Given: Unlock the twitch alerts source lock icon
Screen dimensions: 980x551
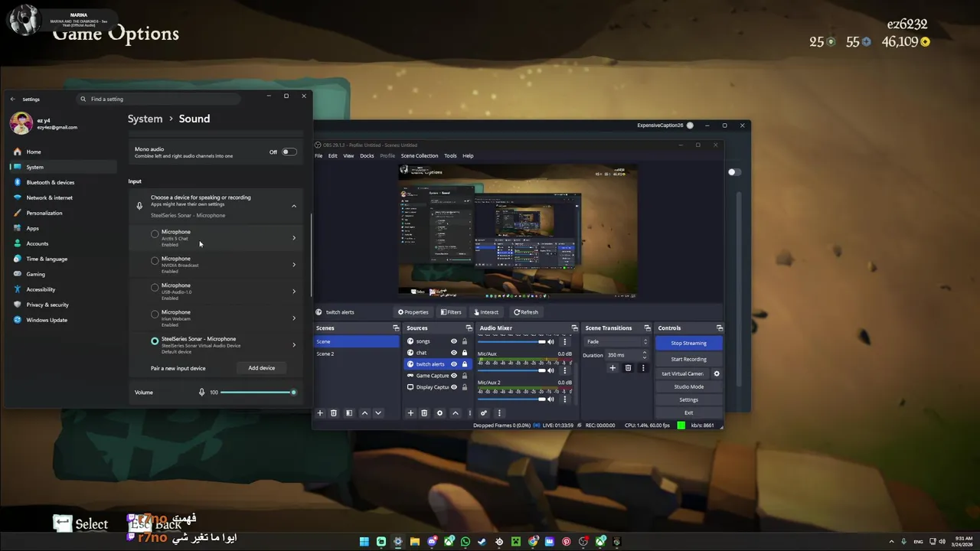Looking at the screenshot, I should point(464,364).
